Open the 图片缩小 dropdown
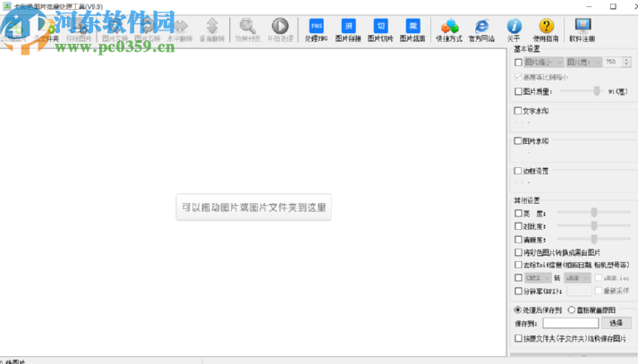The height and width of the screenshot is (364, 638). click(x=544, y=63)
